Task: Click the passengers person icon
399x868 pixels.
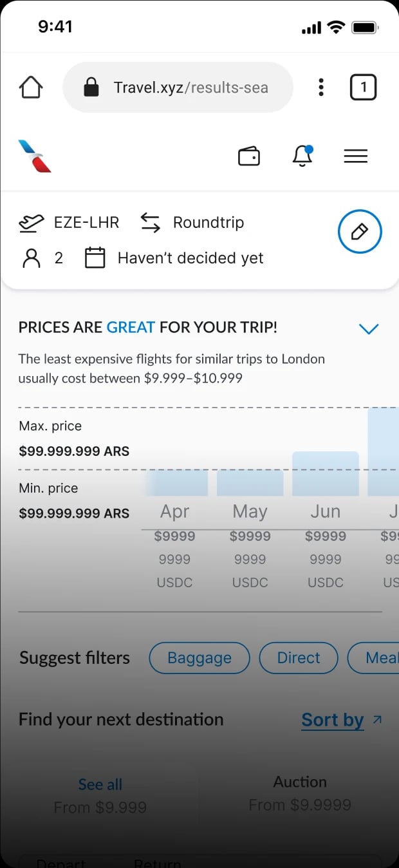Action: tap(31, 258)
